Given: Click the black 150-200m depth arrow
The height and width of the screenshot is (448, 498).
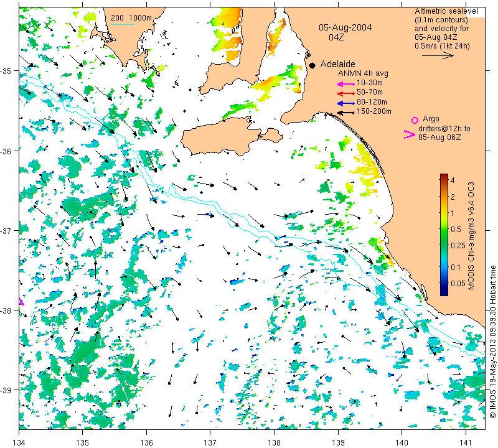Looking at the screenshot, I should click(x=345, y=113).
